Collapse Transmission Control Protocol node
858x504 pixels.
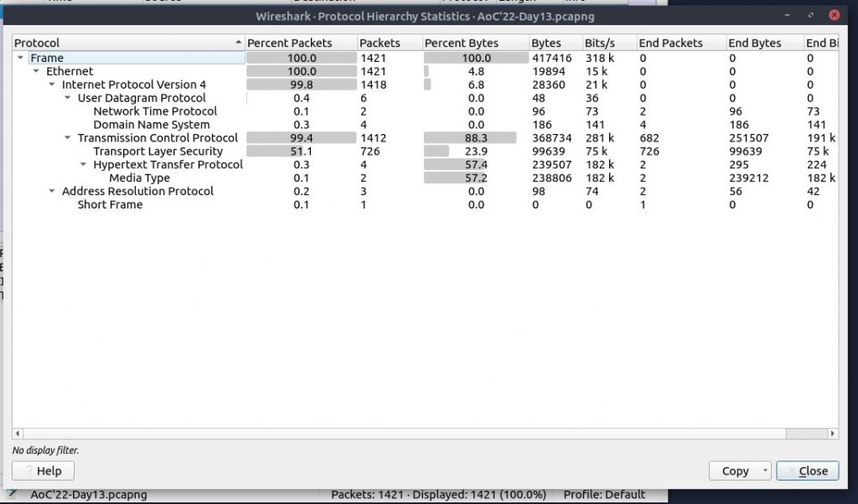[x=68, y=138]
